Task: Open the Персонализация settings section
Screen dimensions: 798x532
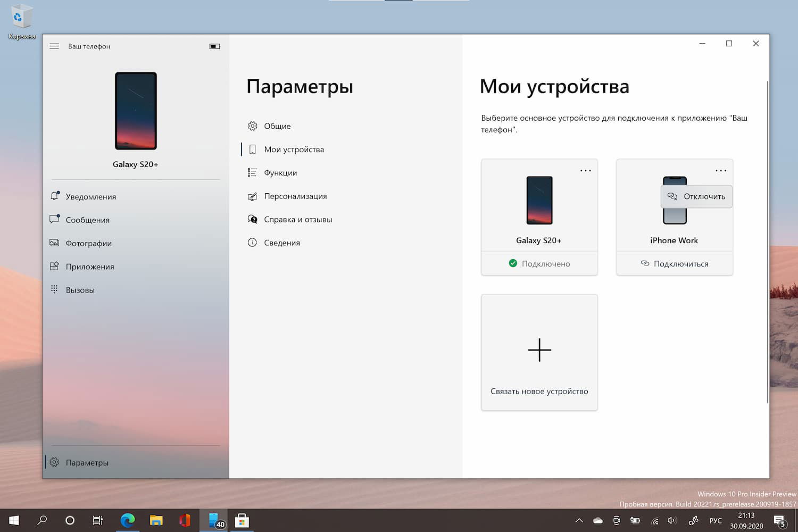Action: [346, 196]
